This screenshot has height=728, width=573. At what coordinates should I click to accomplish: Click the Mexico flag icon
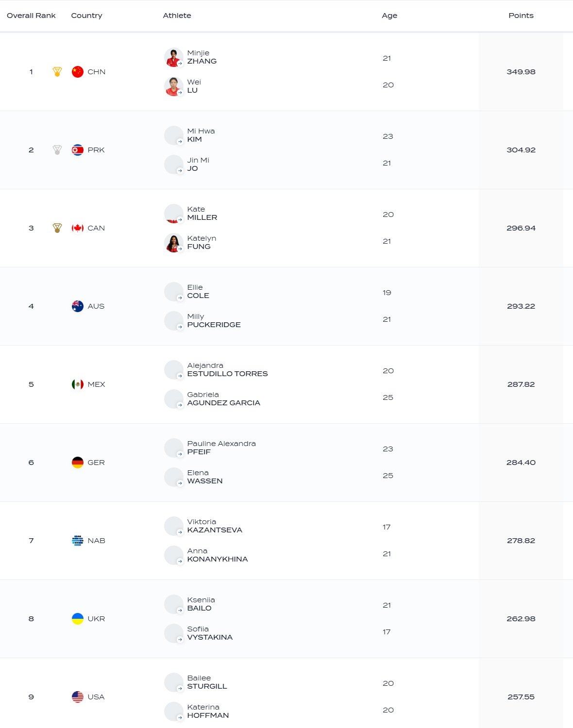click(78, 384)
